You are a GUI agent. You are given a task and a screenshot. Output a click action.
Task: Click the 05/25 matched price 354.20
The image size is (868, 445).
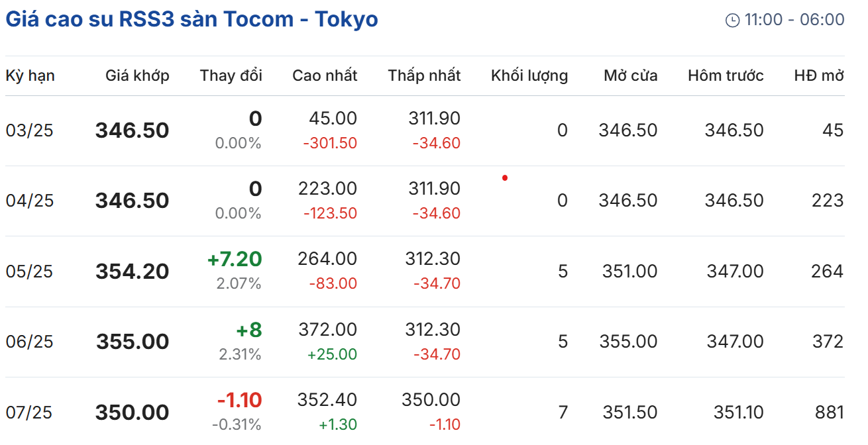tap(133, 272)
